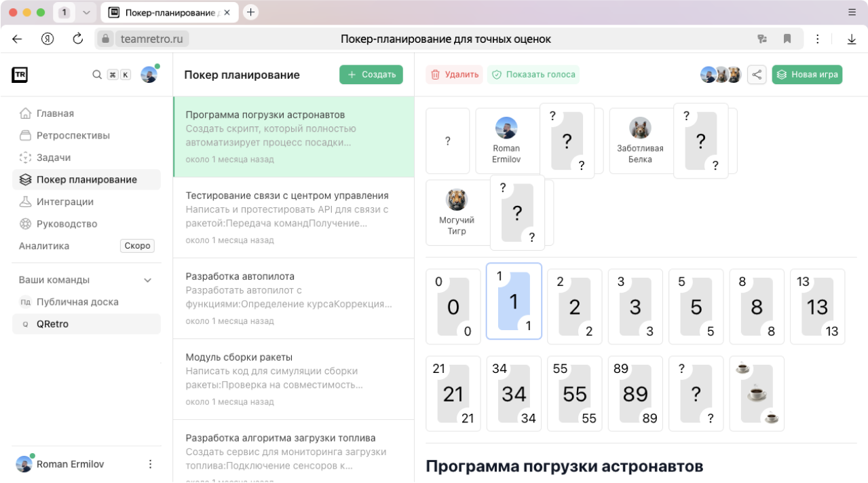Open the three-dot menu beside Roman Ermilov
The width and height of the screenshot is (868, 483).
pos(151,465)
